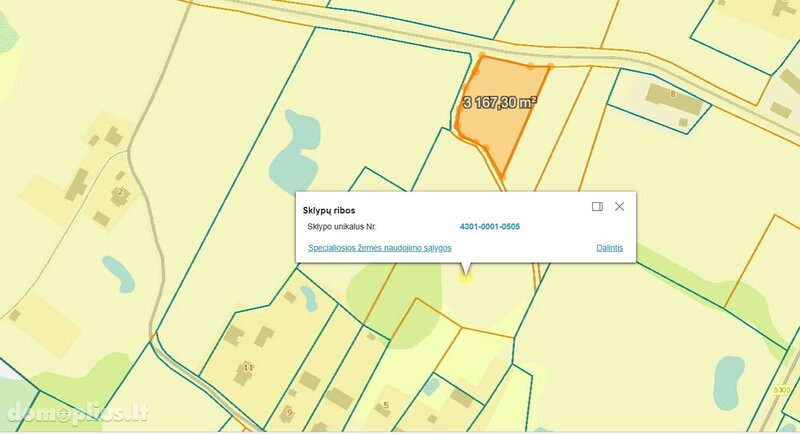
Task: Click the yellow marker point below popup
Action: (465, 276)
